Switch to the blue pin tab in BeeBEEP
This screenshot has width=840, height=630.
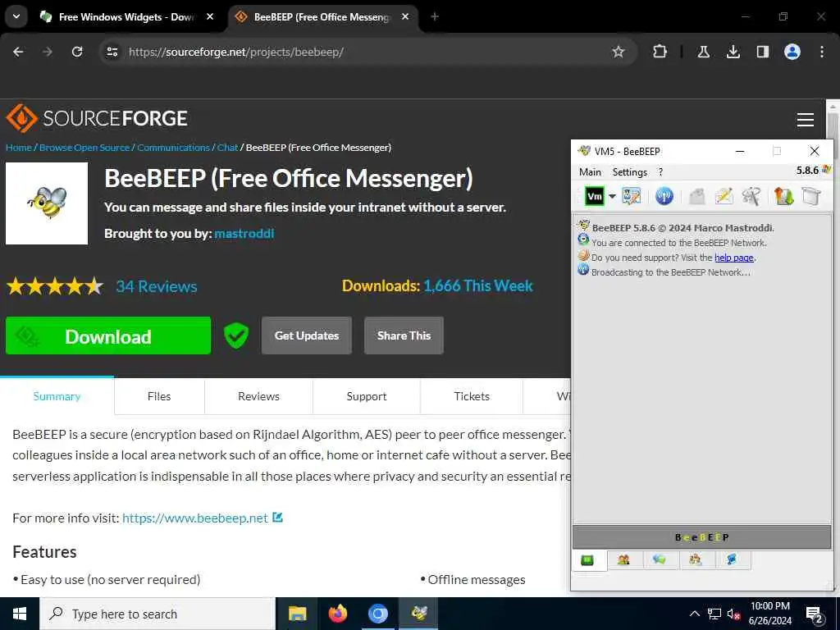pyautogui.click(x=731, y=559)
